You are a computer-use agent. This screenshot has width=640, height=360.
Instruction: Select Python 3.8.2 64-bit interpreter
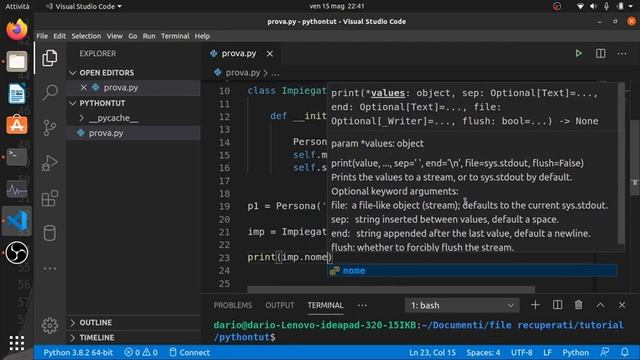[78, 352]
